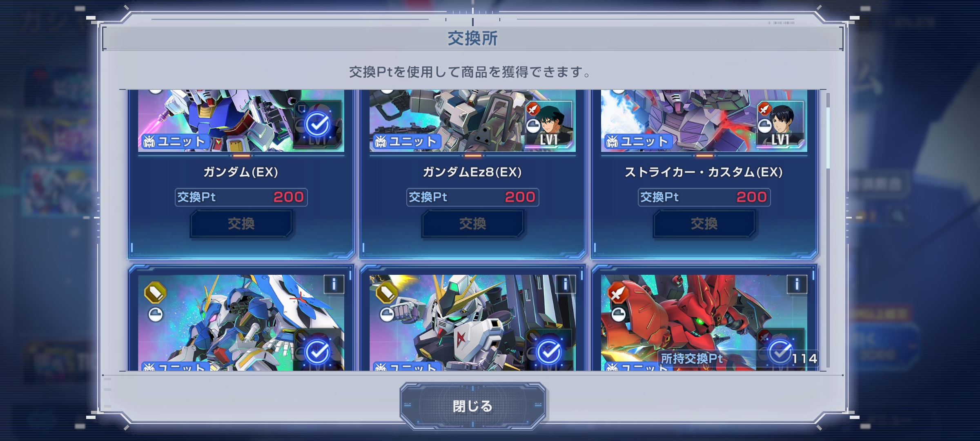Tap the owned checkmark on Nu Gundam card

click(x=549, y=352)
